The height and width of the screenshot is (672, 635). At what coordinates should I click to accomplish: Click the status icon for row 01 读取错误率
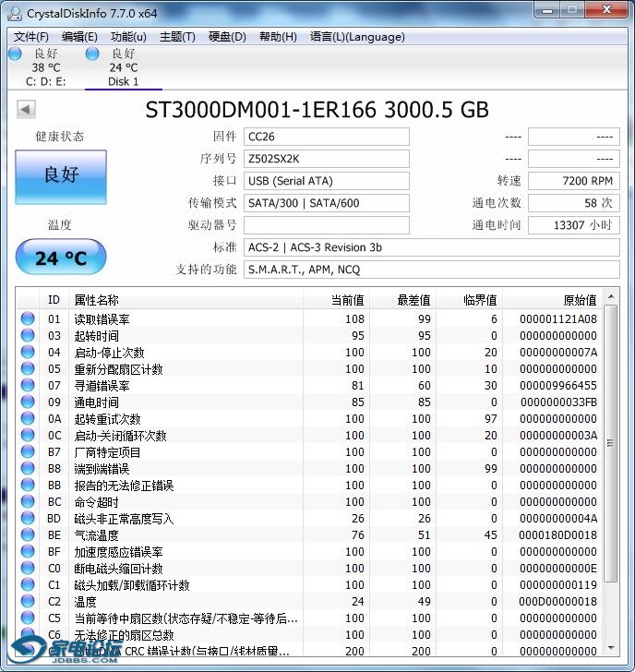[x=28, y=318]
